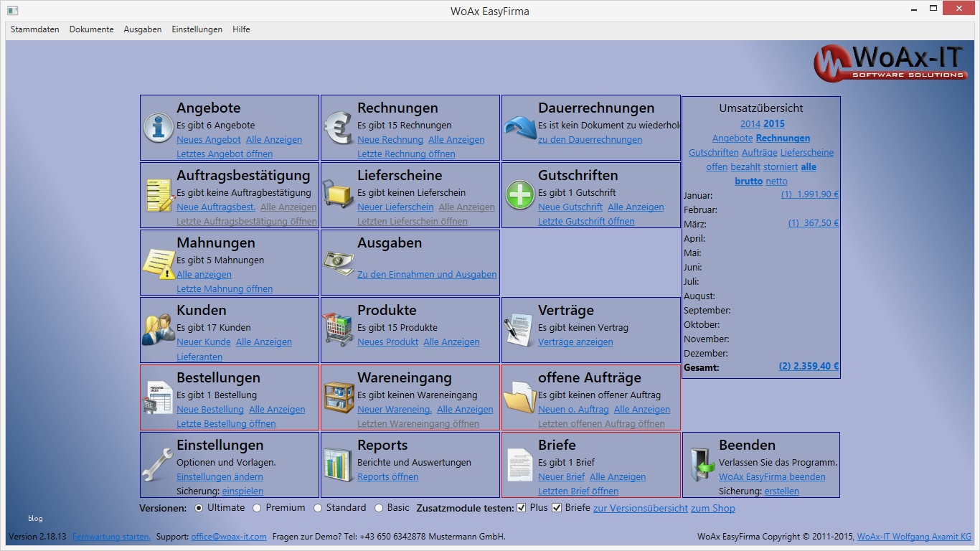The width and height of the screenshot is (980, 551).
Task: Select the Premium version radio button
Action: [258, 507]
